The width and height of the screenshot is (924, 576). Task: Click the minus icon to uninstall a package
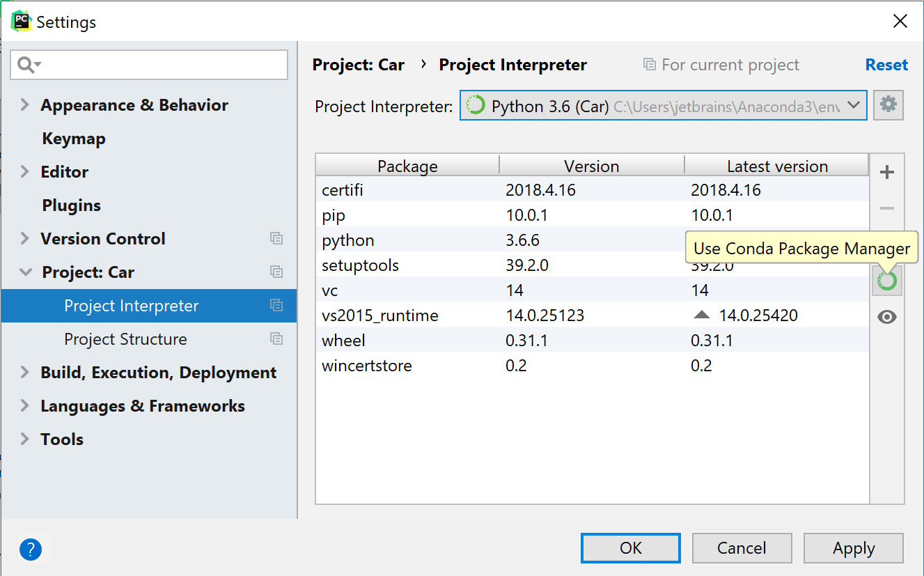tap(887, 208)
